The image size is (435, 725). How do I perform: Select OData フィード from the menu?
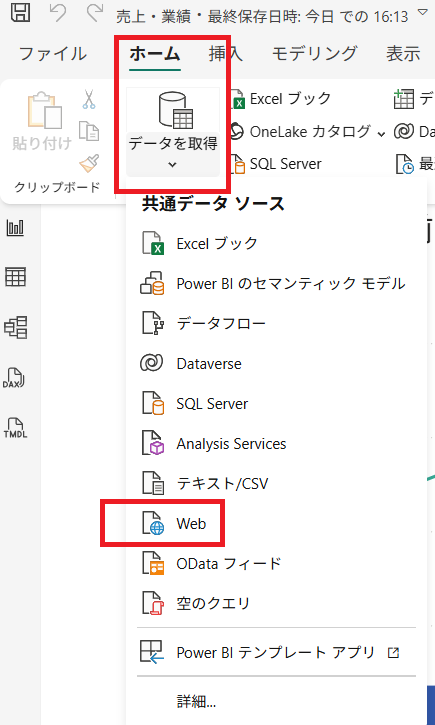click(276, 564)
